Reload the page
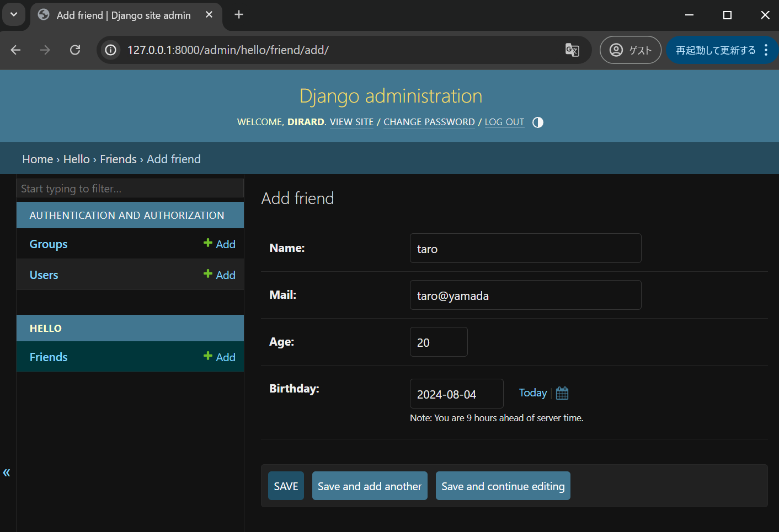 pyautogui.click(x=75, y=50)
